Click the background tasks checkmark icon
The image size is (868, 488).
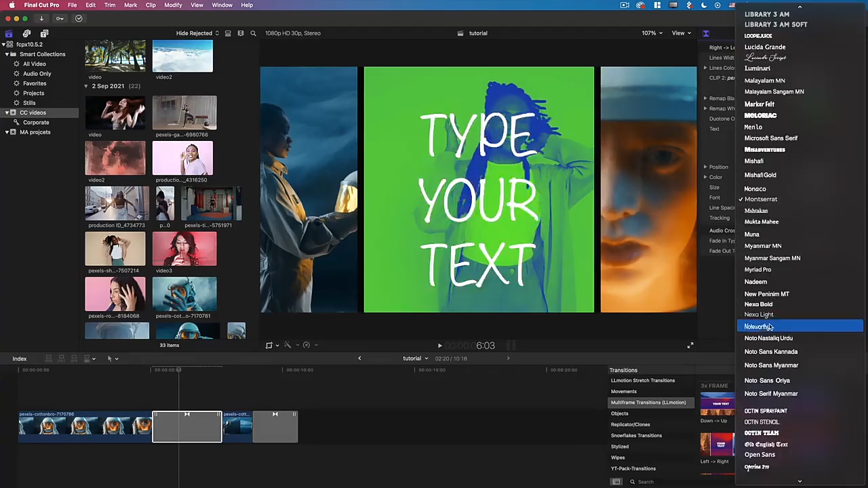[x=79, y=18]
